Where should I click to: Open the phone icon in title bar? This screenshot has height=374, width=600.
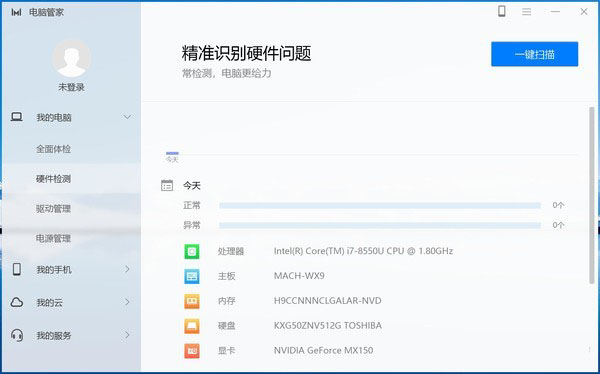[x=502, y=11]
